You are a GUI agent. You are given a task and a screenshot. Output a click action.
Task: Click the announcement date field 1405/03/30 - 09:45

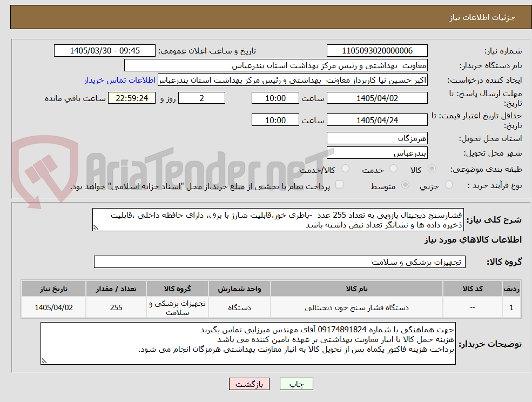click(x=104, y=51)
